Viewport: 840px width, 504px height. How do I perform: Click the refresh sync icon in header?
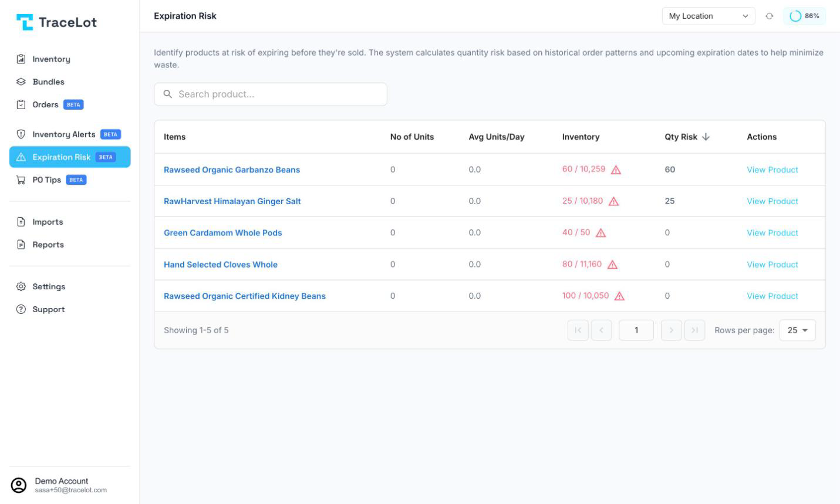(770, 16)
